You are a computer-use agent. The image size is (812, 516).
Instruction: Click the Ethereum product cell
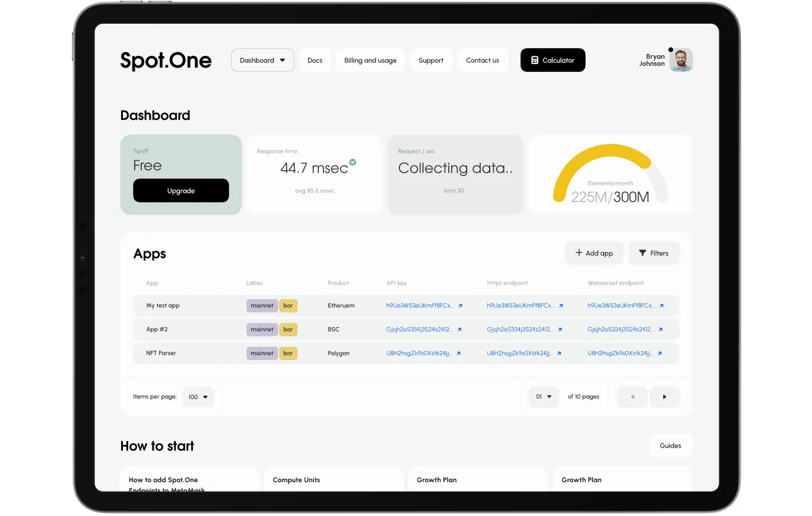pos(341,305)
